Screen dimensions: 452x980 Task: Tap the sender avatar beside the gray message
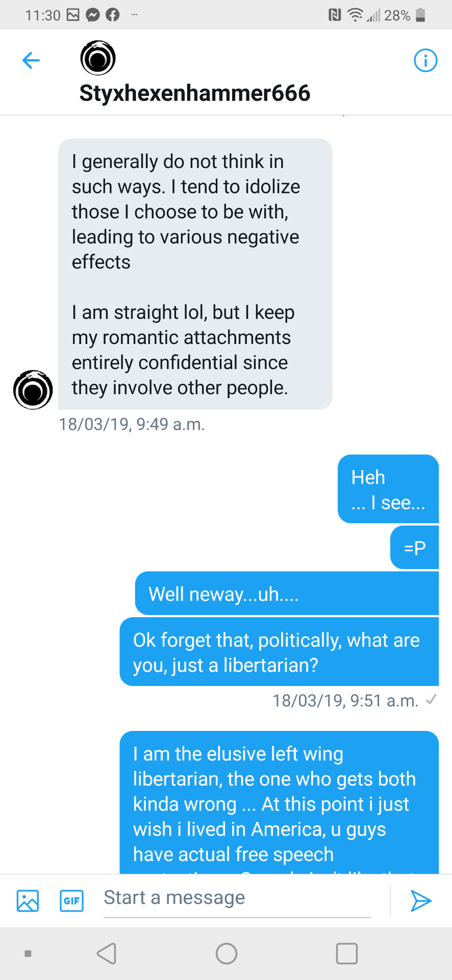coord(33,389)
